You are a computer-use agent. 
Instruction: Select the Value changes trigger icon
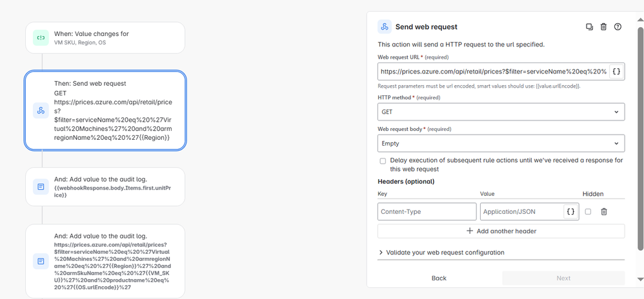click(x=41, y=38)
